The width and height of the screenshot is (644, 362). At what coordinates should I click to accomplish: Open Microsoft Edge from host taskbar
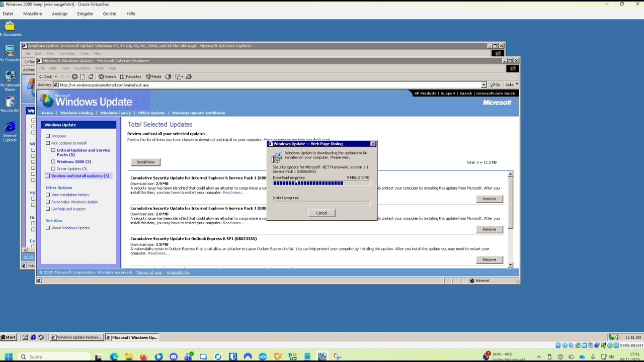(114, 356)
